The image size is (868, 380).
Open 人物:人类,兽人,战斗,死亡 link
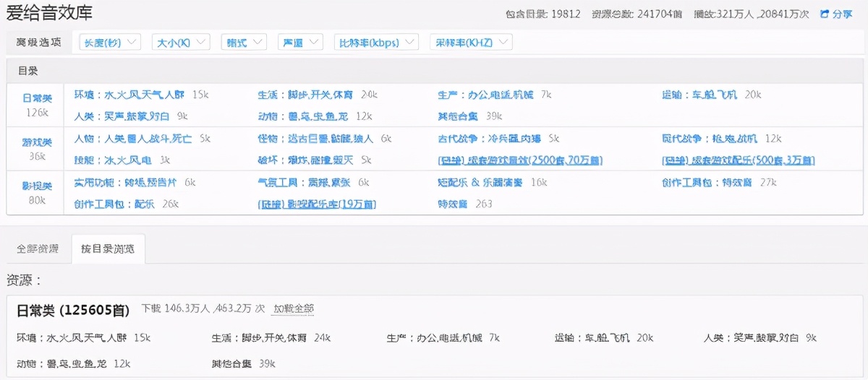point(133,138)
